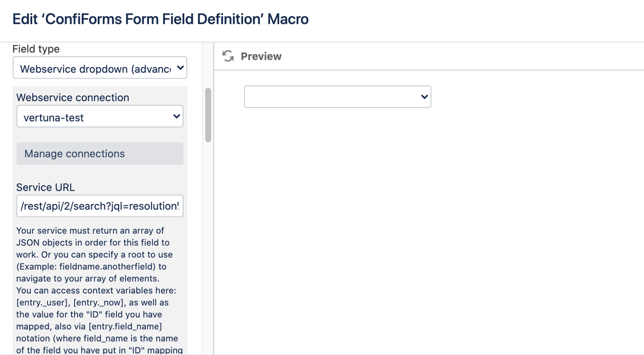This screenshot has width=644, height=355.
Task: Open the Webservice connection dropdown
Action: coord(100,117)
